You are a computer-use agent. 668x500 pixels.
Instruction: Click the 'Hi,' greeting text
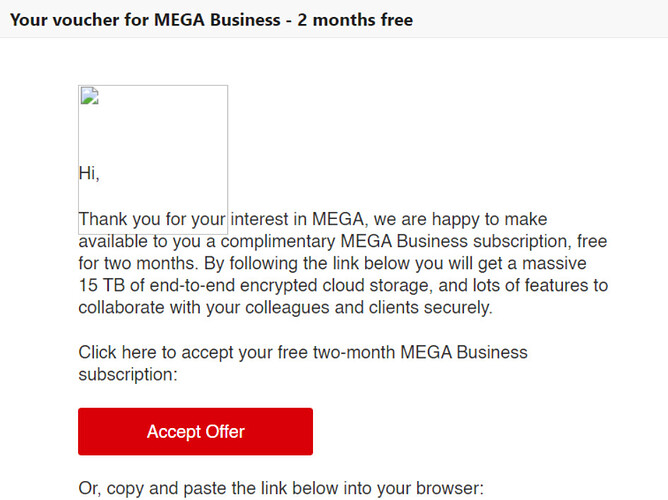click(89, 173)
